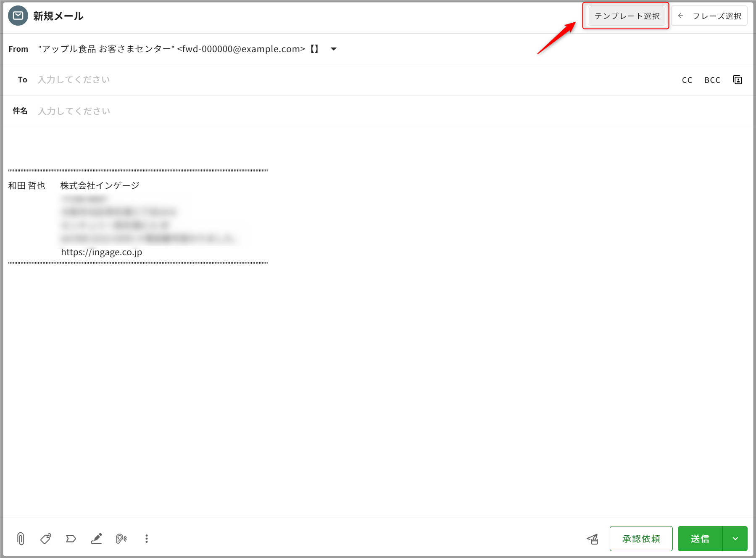Open the address book icon next to BCC

click(738, 80)
